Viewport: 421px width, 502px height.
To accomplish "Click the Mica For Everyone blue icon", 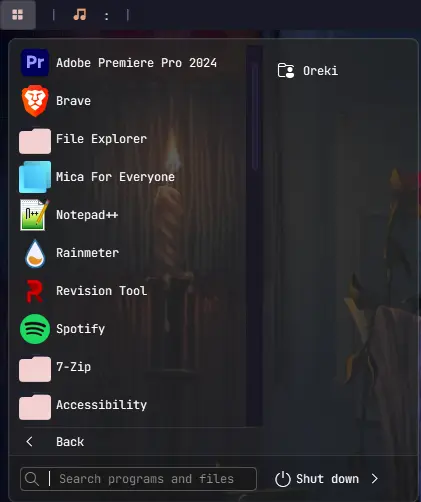I will pos(35,177).
